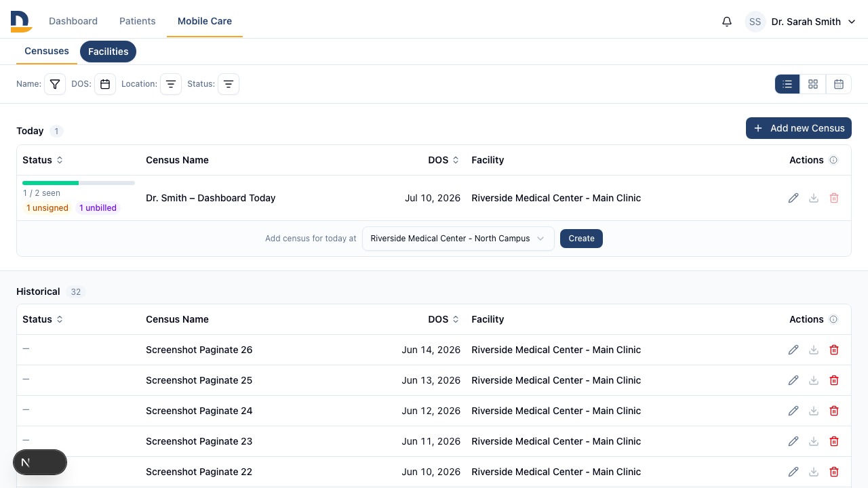The image size is (868, 488).
Task: Download Screenshot Paginate 23
Action: 814,441
